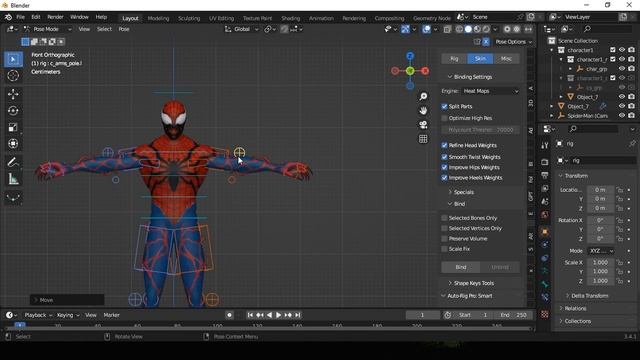The image size is (640, 360).
Task: Toggle Improve Hips Weights checkbox
Action: [x=444, y=167]
